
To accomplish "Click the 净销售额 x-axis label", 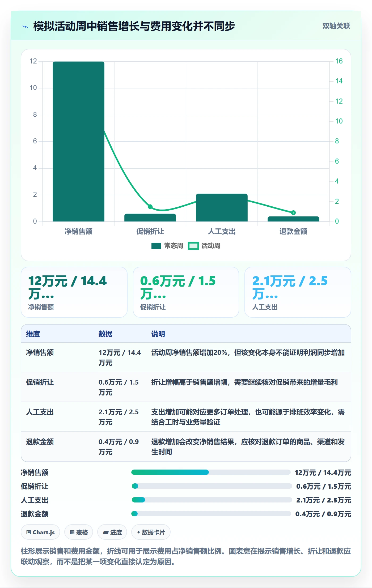I will (x=79, y=231).
